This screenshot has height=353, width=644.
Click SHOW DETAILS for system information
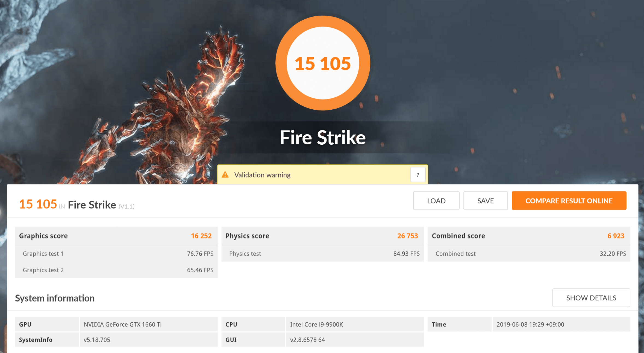[x=591, y=298]
